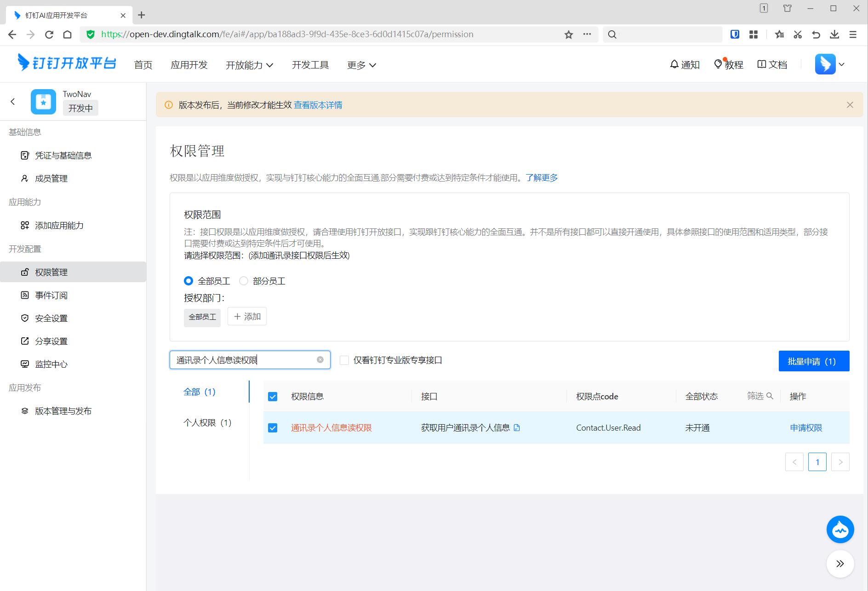Select the 部分员工 radio option
This screenshot has width=868, height=591.
pyautogui.click(x=244, y=281)
